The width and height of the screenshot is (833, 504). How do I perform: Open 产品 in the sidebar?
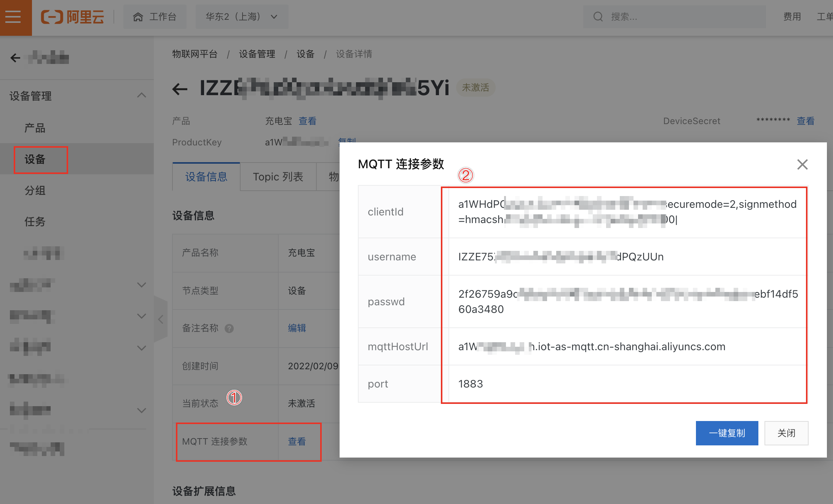tap(35, 128)
